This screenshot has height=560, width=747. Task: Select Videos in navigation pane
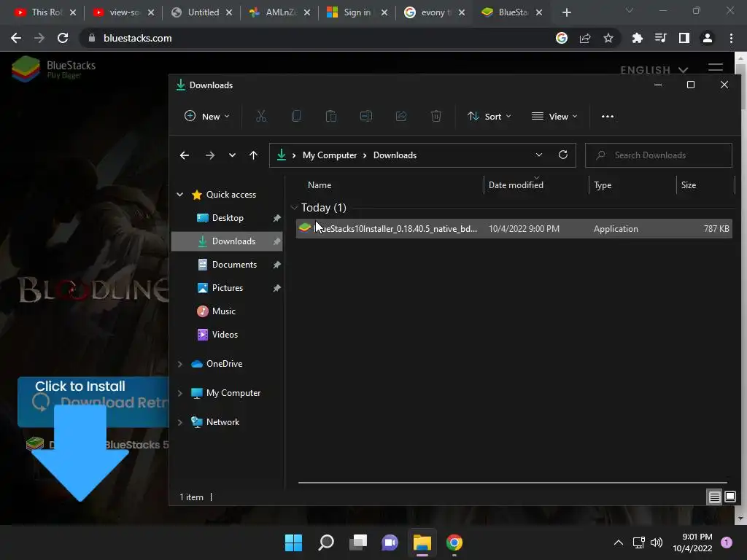point(227,334)
